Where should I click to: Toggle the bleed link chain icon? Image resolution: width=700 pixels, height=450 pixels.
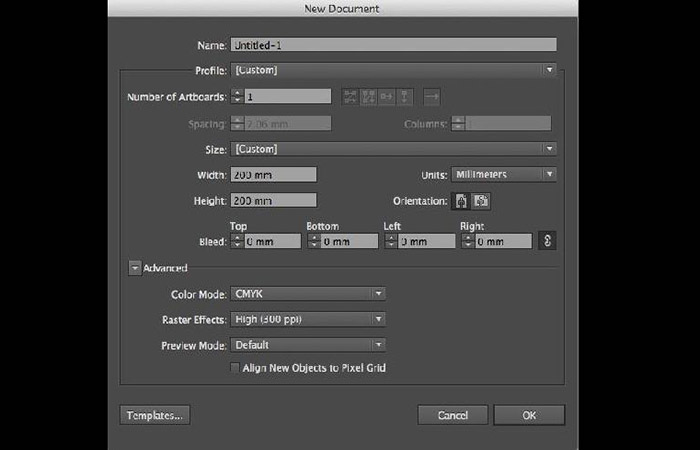[x=547, y=241]
